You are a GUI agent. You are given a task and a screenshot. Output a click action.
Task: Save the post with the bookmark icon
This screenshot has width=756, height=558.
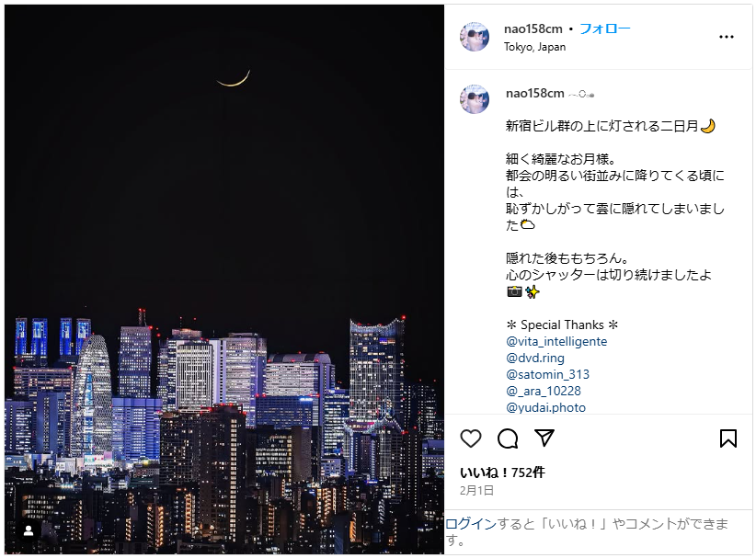point(728,438)
